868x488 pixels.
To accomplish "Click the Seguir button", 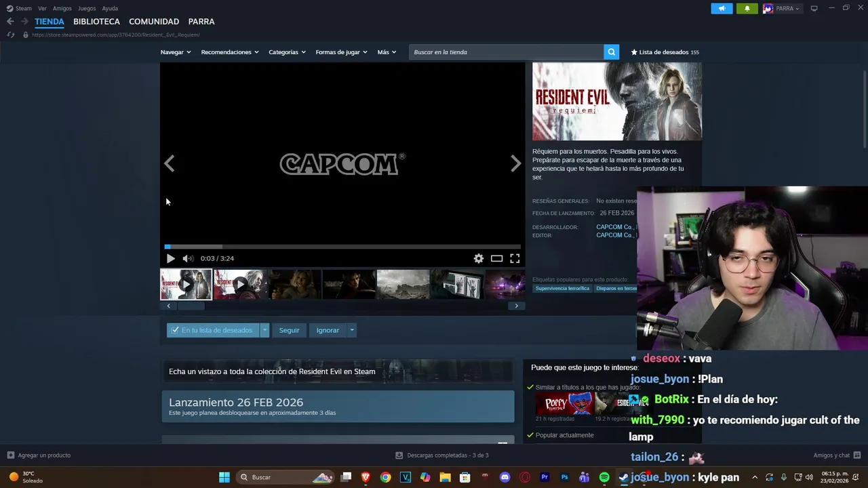I will click(x=289, y=330).
